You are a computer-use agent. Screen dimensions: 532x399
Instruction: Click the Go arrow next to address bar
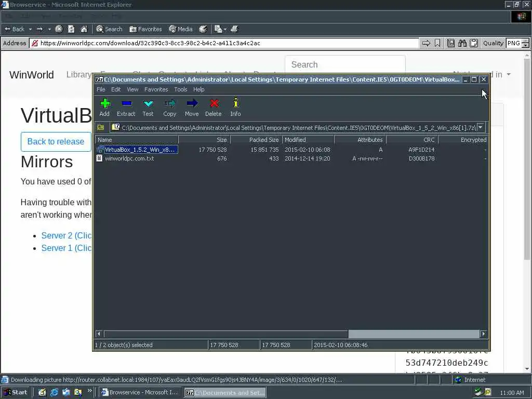[x=426, y=43]
